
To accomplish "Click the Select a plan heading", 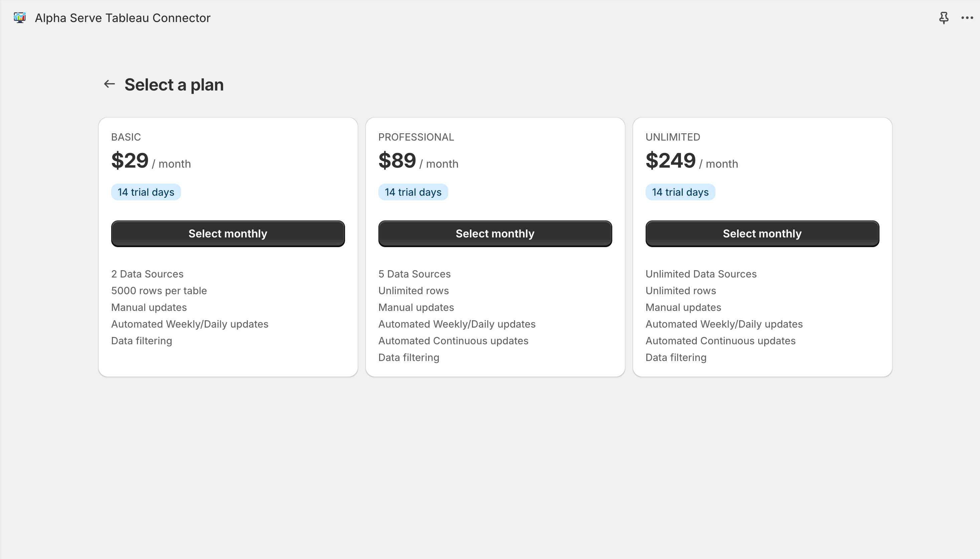I will coord(174,84).
